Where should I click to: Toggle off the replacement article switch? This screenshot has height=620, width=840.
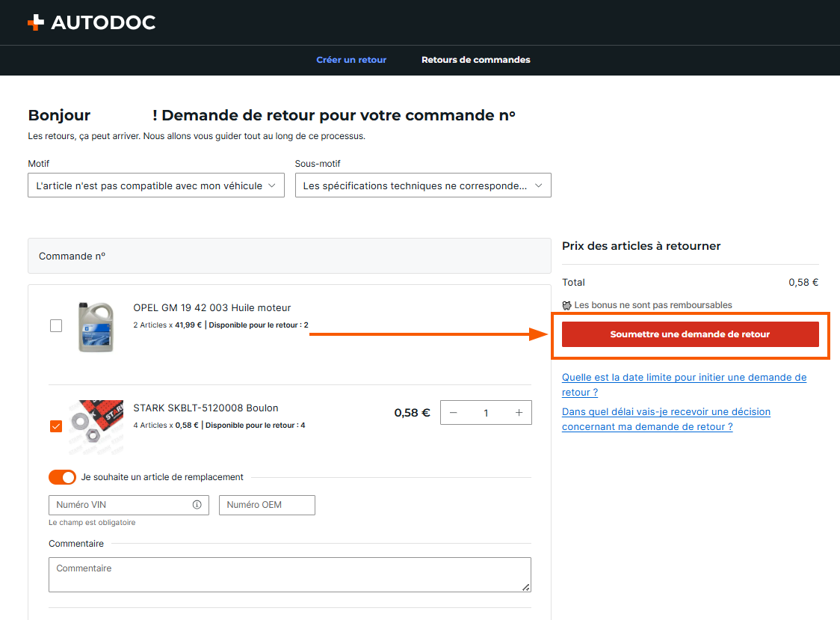(x=62, y=477)
